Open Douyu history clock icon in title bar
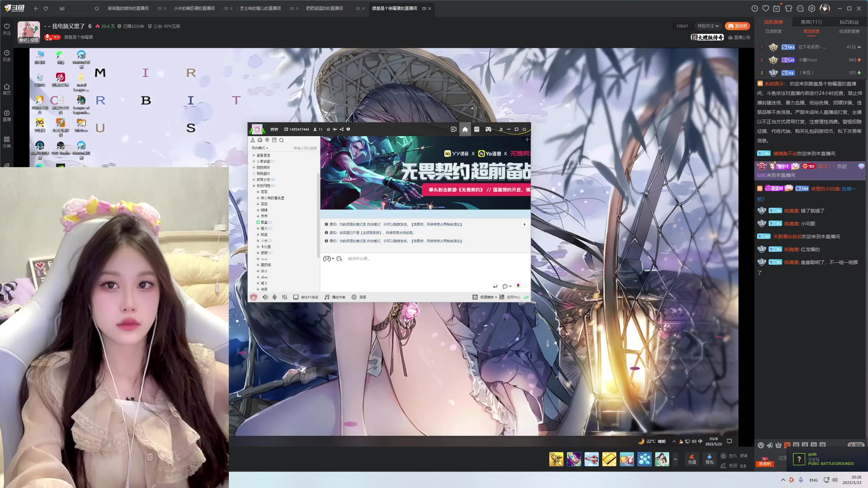 point(754,8)
